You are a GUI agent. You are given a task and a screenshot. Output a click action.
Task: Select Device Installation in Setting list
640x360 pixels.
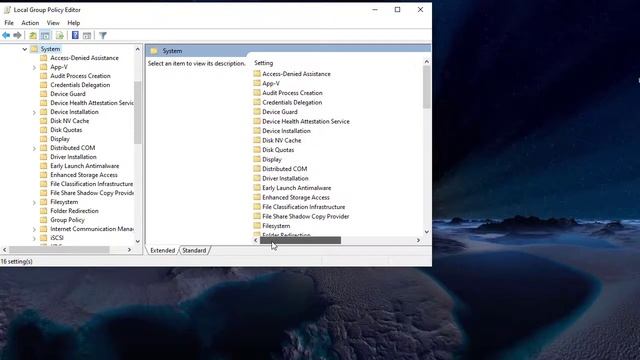click(287, 131)
